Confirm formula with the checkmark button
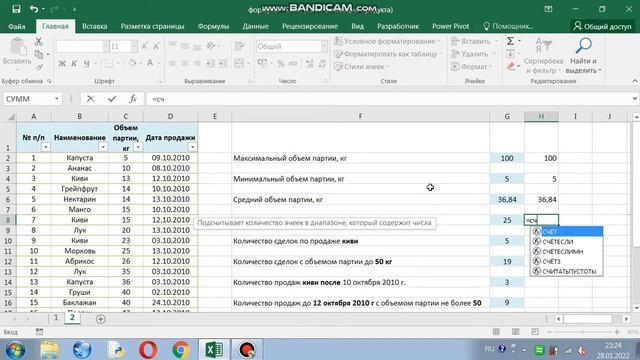The height and width of the screenshot is (360, 640). pyautogui.click(x=112, y=99)
